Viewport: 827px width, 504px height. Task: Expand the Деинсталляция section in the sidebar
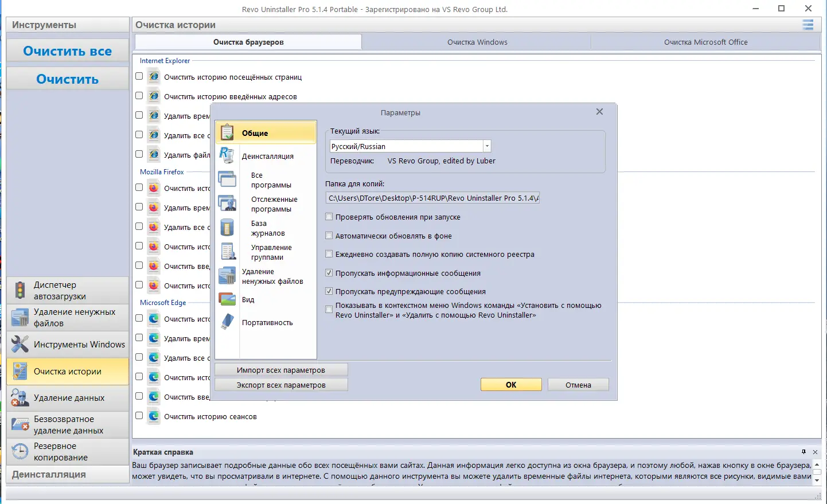click(68, 475)
